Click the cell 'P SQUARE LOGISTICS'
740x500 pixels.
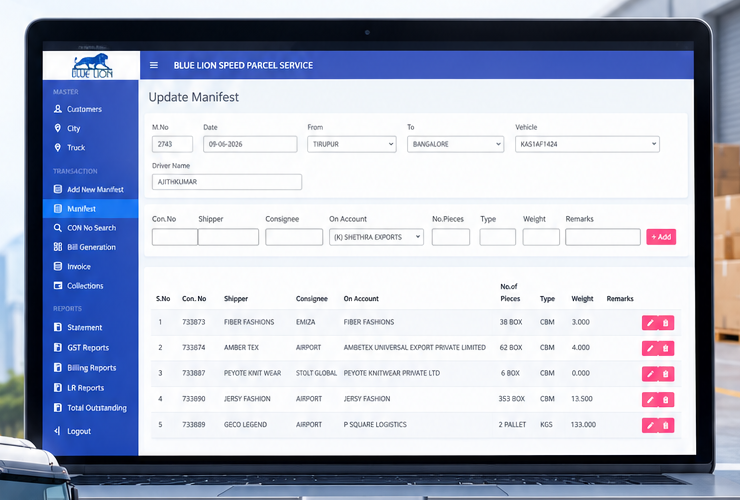375,424
